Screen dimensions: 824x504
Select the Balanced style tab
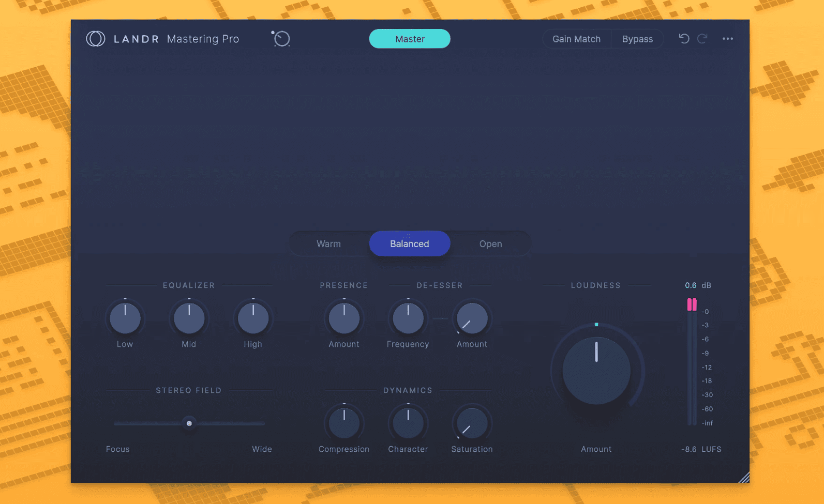click(410, 243)
